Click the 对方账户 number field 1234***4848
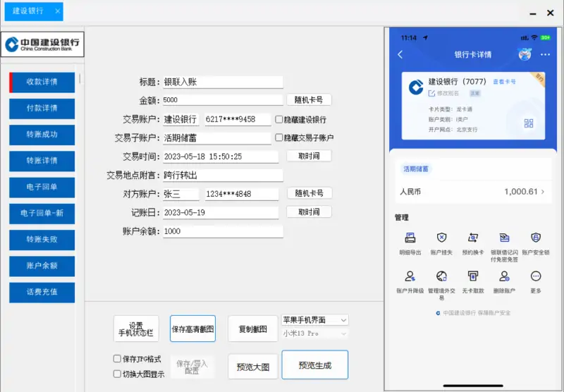Viewport: 564px width, 392px height. coord(241,194)
